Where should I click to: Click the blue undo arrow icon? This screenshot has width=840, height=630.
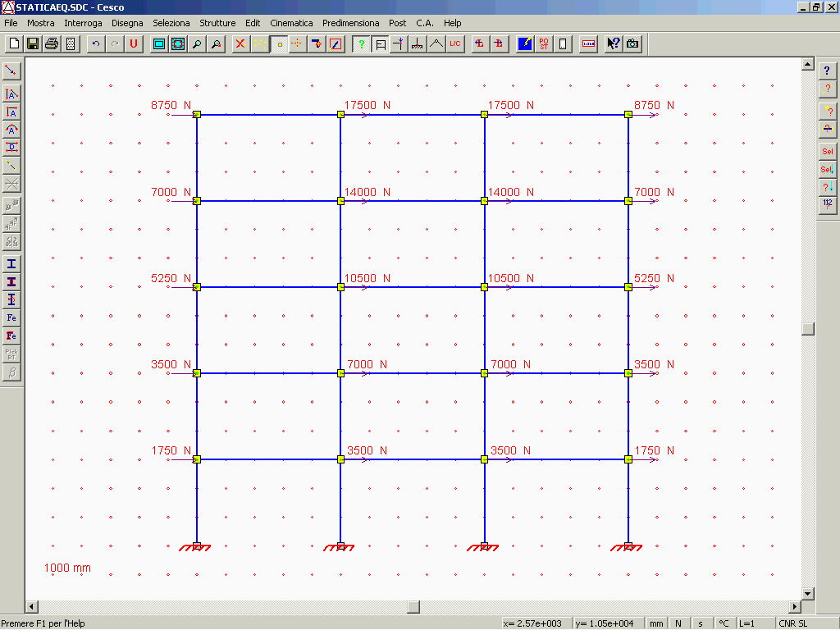[x=96, y=44]
